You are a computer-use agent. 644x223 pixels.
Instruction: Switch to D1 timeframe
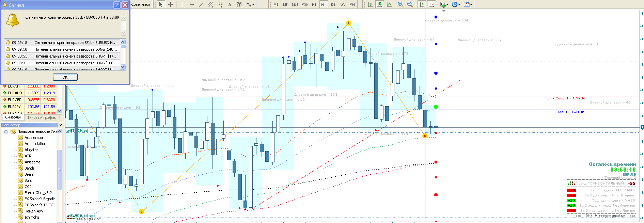[333, 4]
